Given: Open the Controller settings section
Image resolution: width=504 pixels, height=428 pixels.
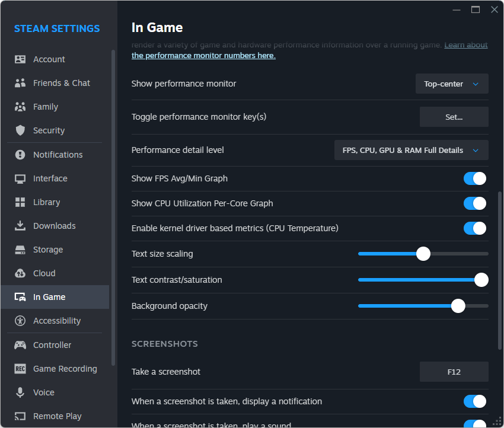Looking at the screenshot, I should 55,345.
